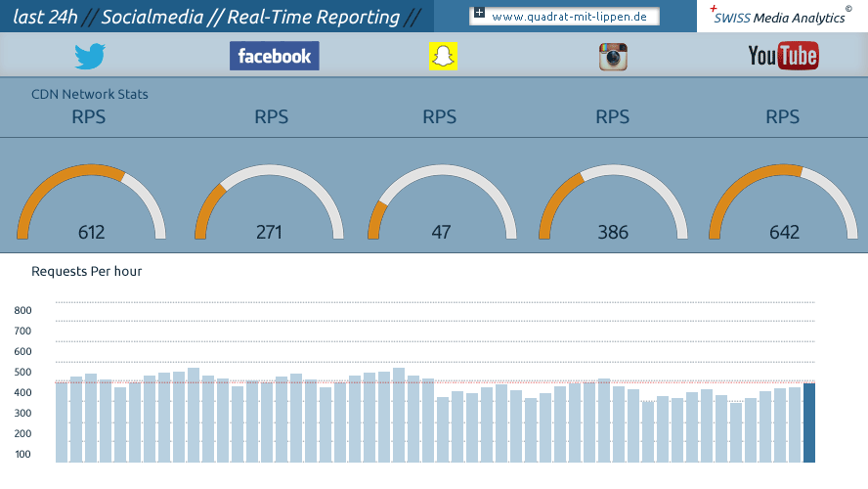Click the plus icon beside the URL
The image size is (868, 489).
point(479,13)
